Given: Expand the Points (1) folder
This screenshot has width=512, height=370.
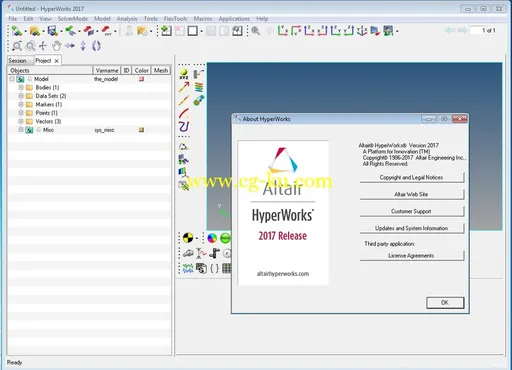Looking at the screenshot, I should pyautogui.click(x=21, y=113).
